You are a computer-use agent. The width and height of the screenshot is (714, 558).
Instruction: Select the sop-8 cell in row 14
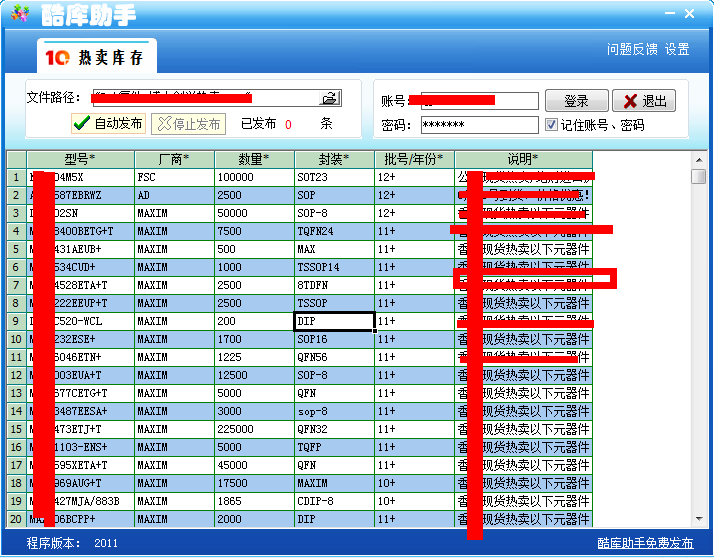[x=334, y=411]
